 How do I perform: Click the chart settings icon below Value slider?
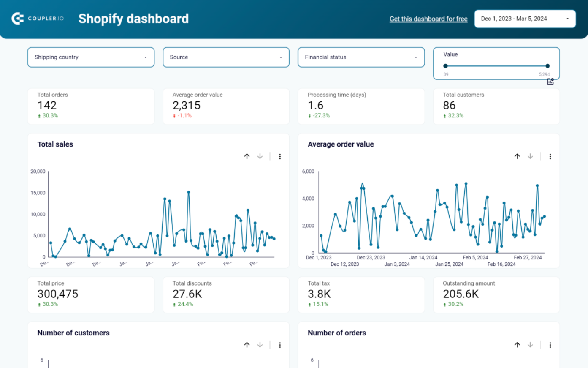pos(550,82)
